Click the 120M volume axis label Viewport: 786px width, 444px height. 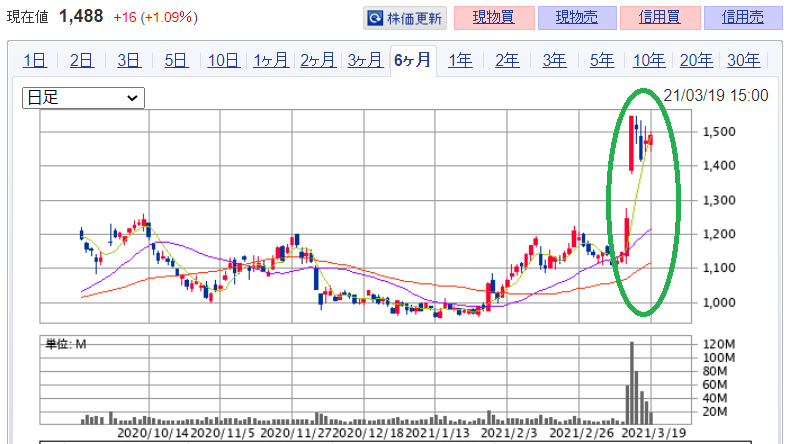pos(719,344)
